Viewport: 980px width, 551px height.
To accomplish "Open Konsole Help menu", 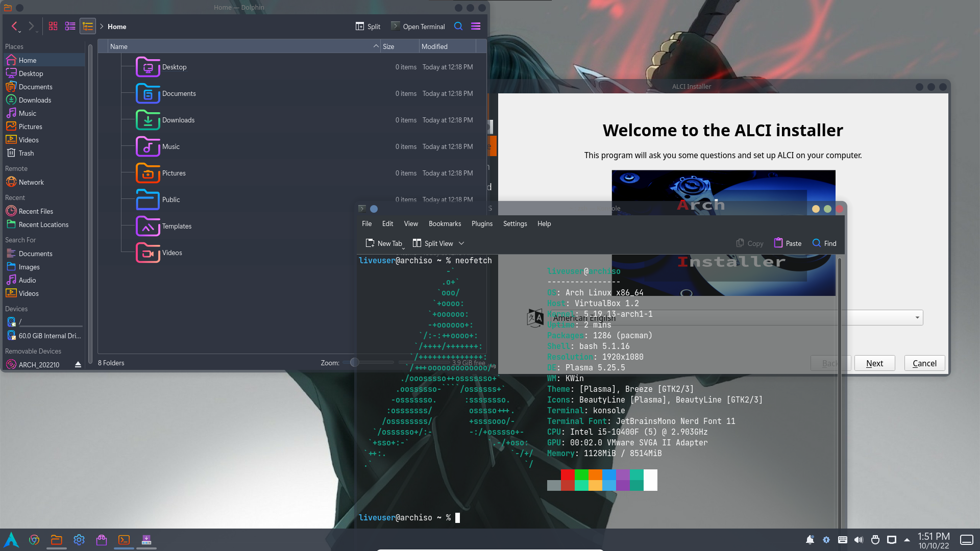I will 544,223.
